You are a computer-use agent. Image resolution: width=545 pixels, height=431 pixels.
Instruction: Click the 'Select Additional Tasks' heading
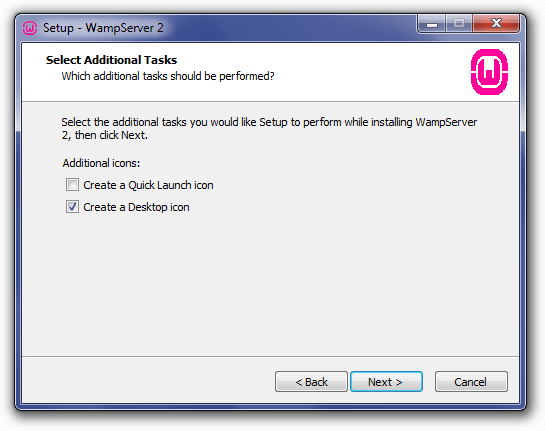pos(111,60)
